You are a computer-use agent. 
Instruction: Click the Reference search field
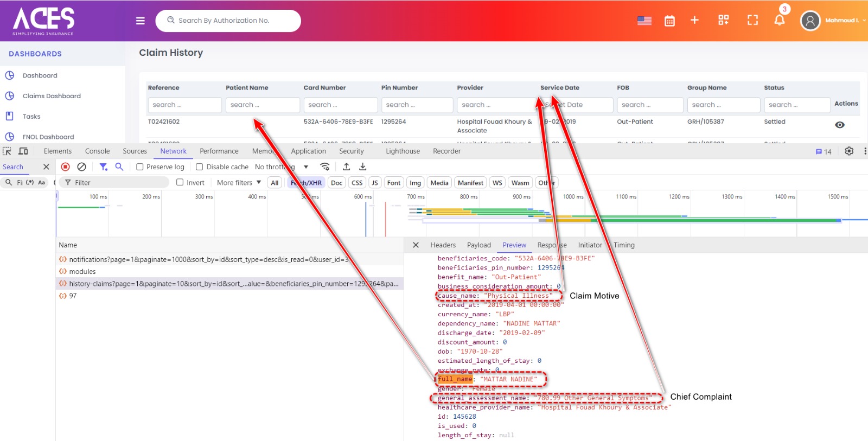pyautogui.click(x=184, y=105)
